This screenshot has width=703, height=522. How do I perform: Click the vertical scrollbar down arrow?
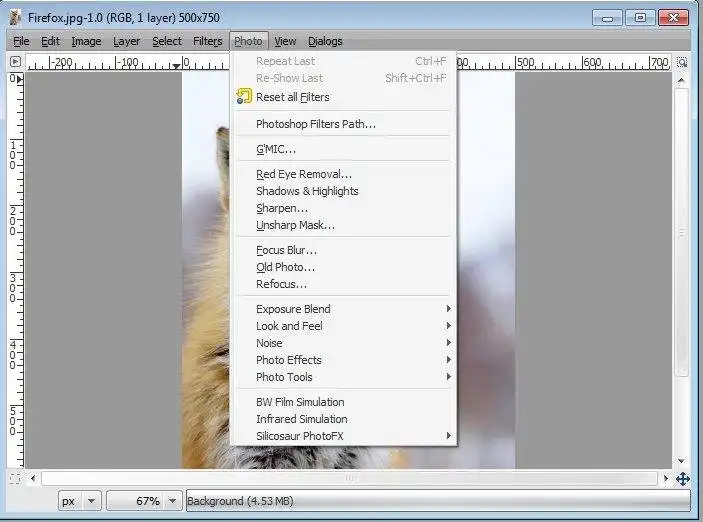coord(681,461)
